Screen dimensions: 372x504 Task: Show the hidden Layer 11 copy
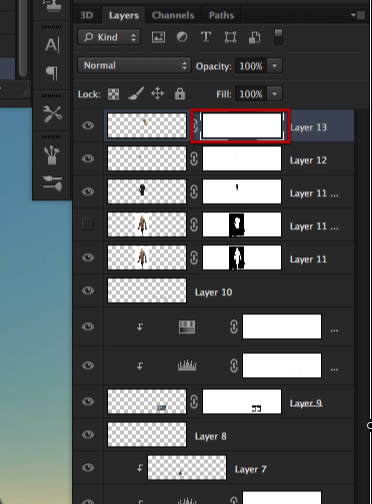88,224
